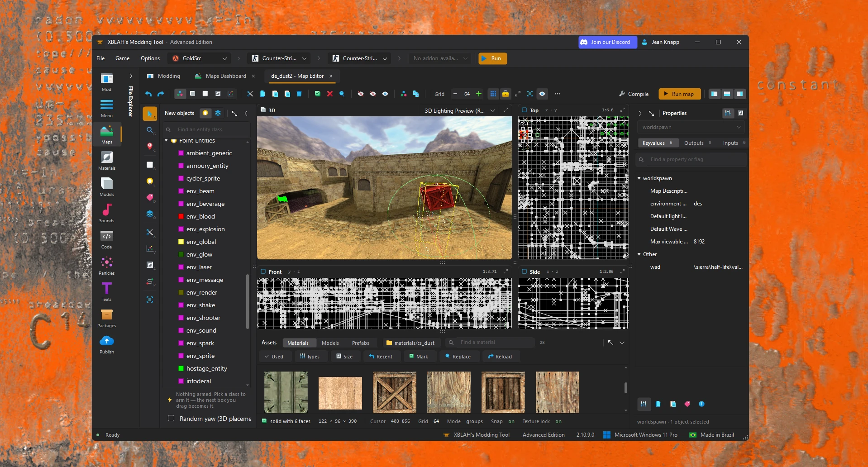
Task: Open Particles in left sidebar
Action: coord(107,266)
